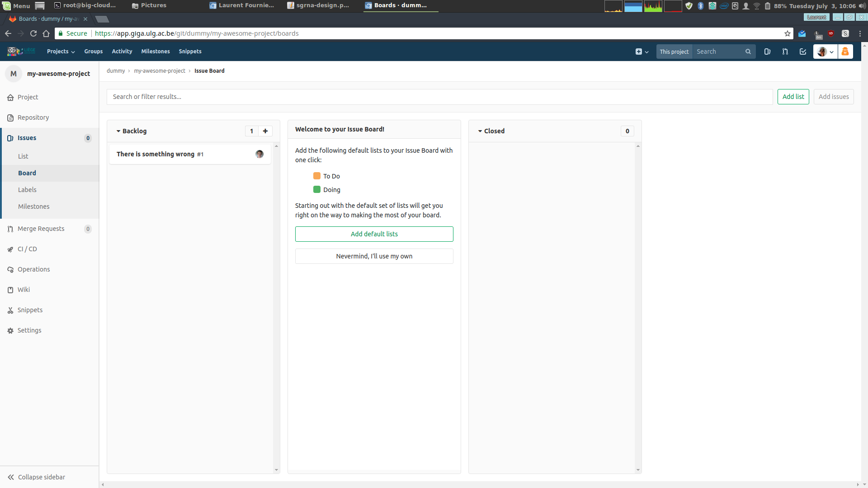The image size is (868, 488).
Task: Click the plus icon on Backlog list
Action: coord(265,131)
